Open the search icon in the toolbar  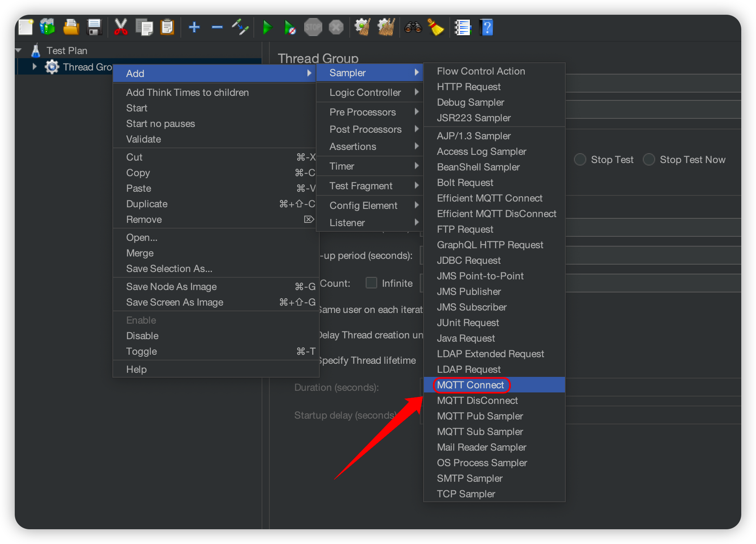point(413,27)
